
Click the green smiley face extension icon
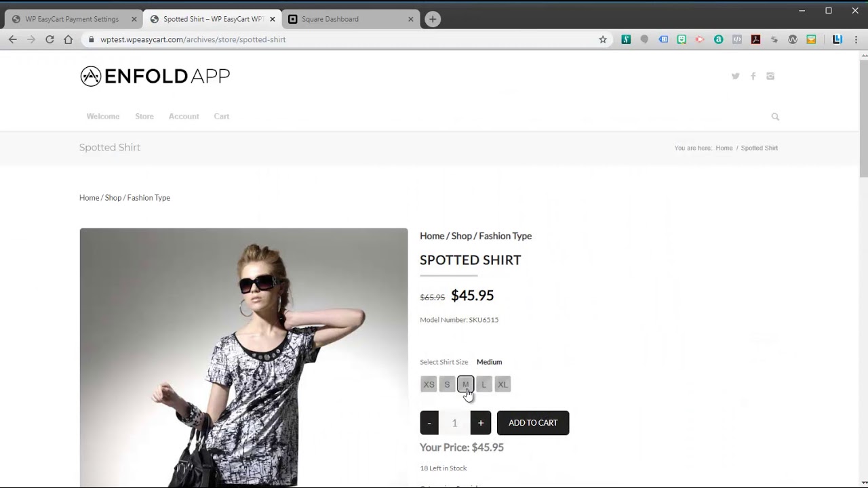pos(682,39)
